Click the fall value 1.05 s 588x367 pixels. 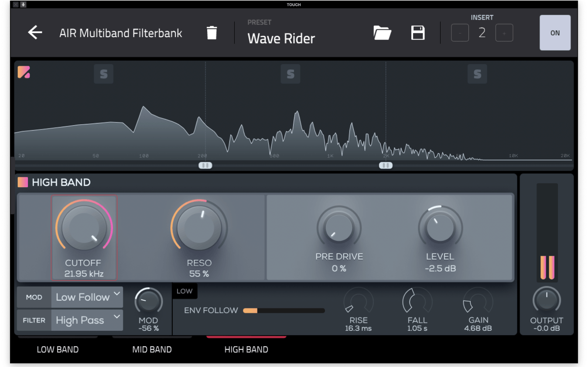(417, 328)
